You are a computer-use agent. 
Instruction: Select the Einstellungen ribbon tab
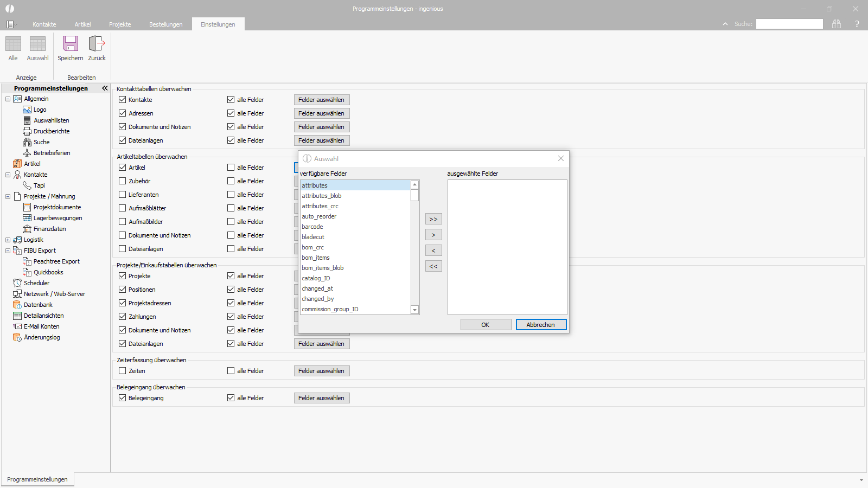pos(218,24)
